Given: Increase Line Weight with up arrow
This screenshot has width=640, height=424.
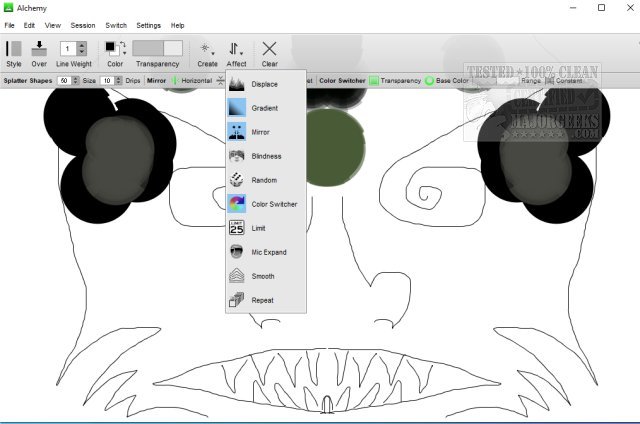Looking at the screenshot, I should click(x=82, y=45).
